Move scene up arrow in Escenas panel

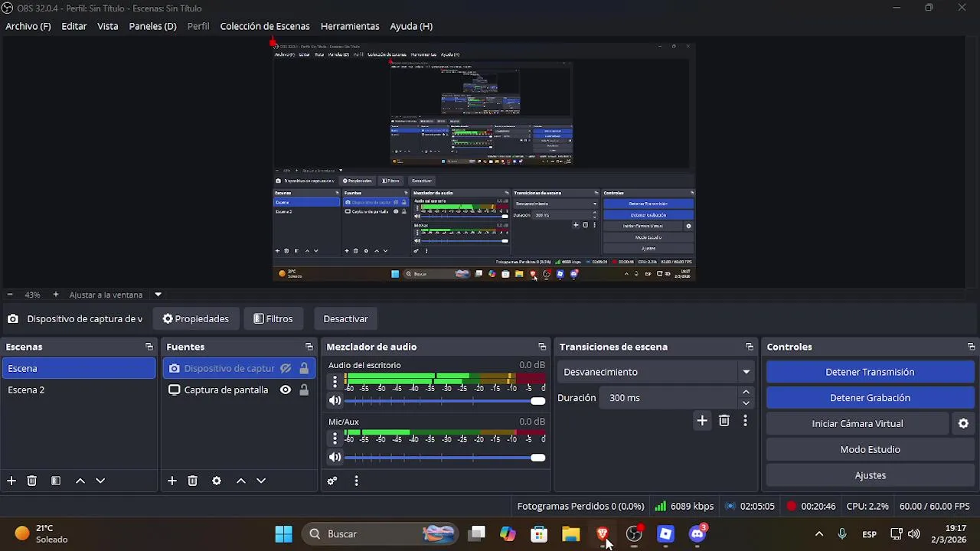pyautogui.click(x=80, y=481)
